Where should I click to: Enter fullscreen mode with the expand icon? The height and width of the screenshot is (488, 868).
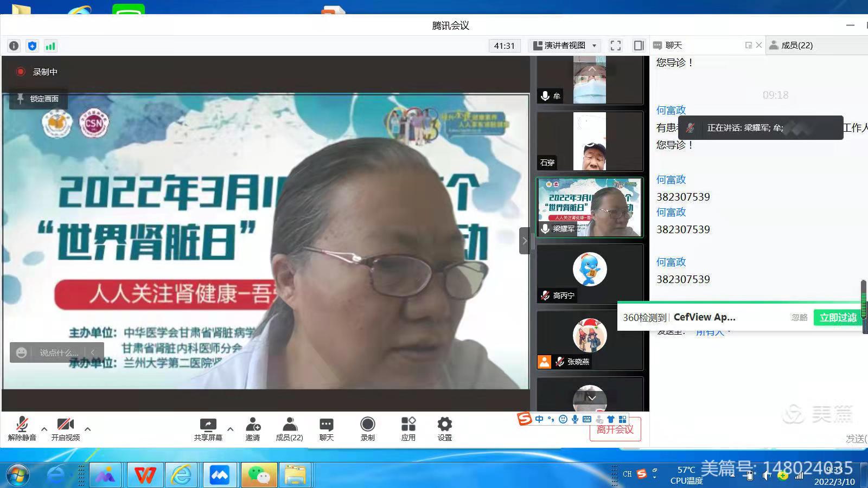[x=615, y=46]
